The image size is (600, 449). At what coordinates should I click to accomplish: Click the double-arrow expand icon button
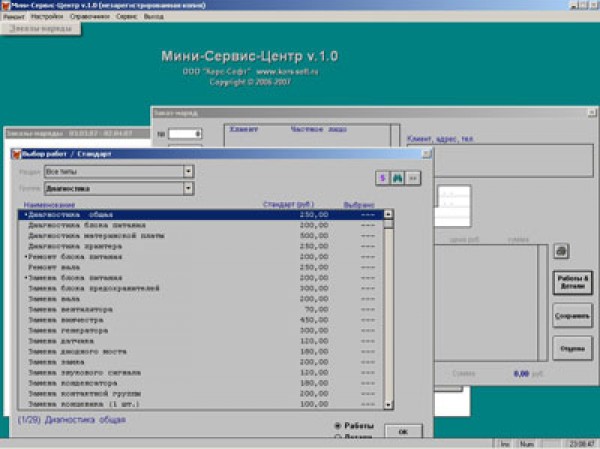413,177
